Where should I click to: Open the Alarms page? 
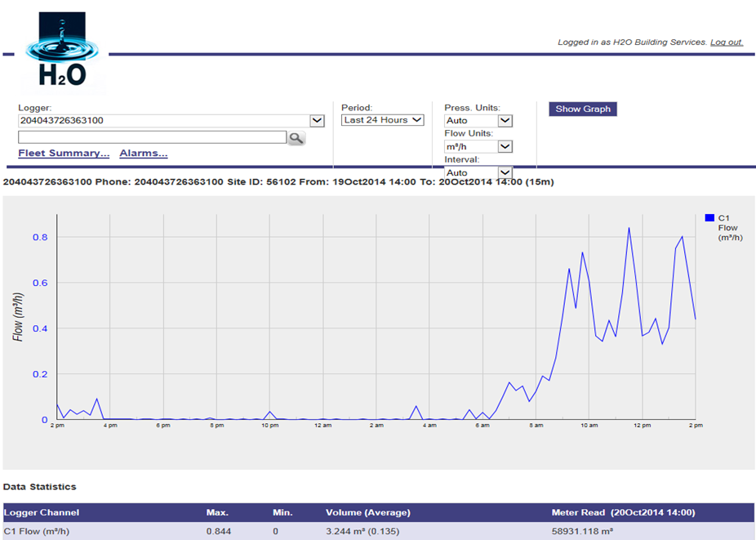(x=144, y=154)
